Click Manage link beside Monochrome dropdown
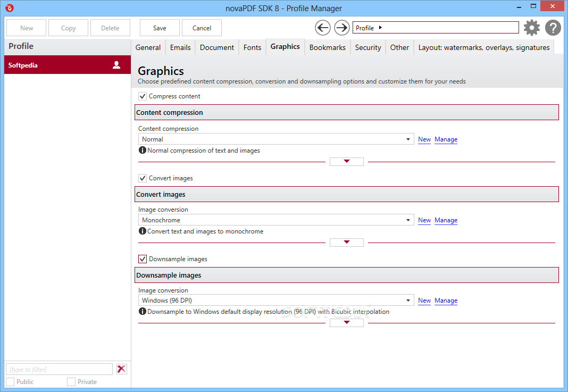568x392 pixels. pyautogui.click(x=446, y=220)
